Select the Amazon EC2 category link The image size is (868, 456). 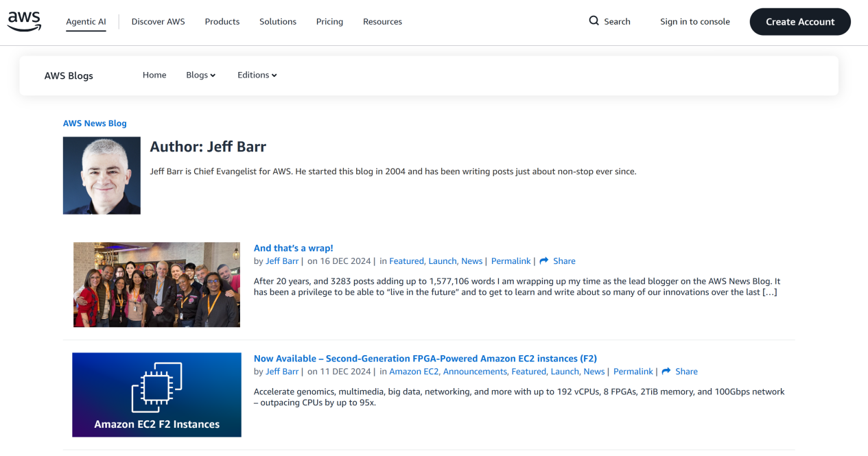click(x=414, y=372)
